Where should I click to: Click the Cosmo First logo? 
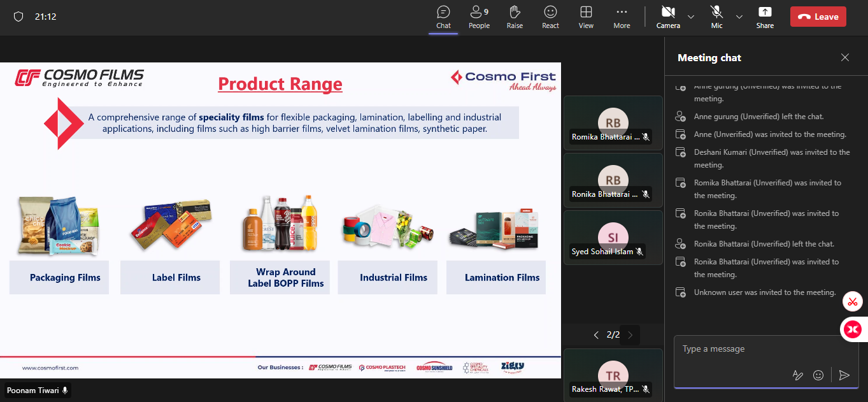503,80
